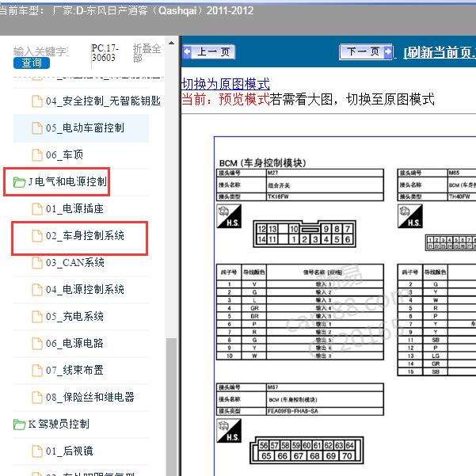Screen dimensions: 476x476
Task: Click document icon beside 05_电动车窗控制
Action: pos(37,128)
